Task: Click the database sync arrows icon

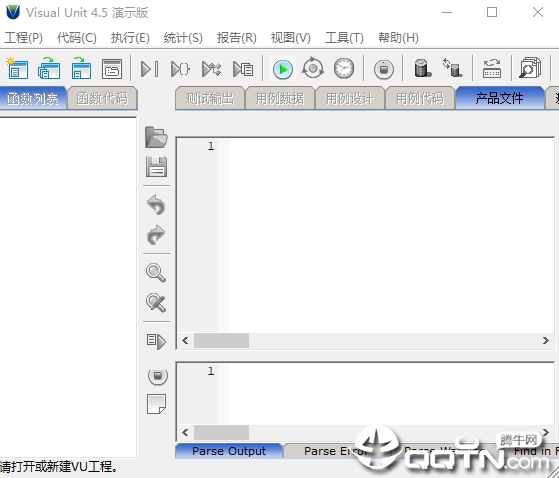Action: [x=452, y=68]
